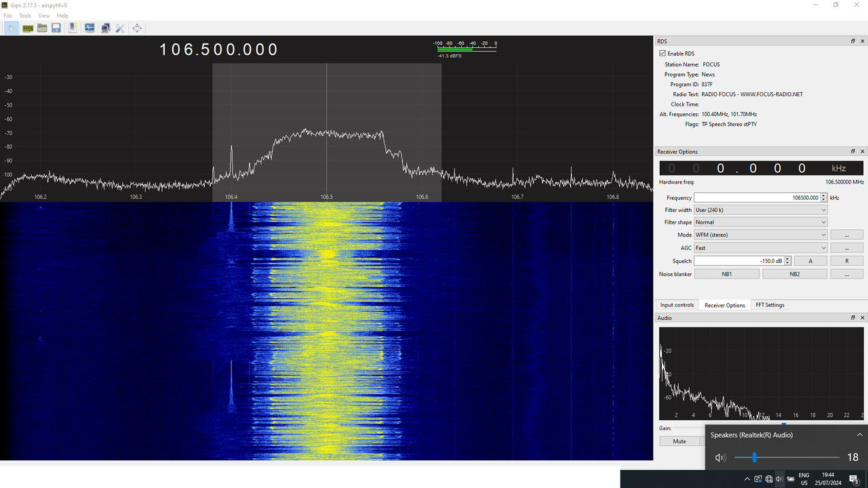Open Mode options ellipsis button
Image resolution: width=868 pixels, height=488 pixels.
tap(847, 235)
